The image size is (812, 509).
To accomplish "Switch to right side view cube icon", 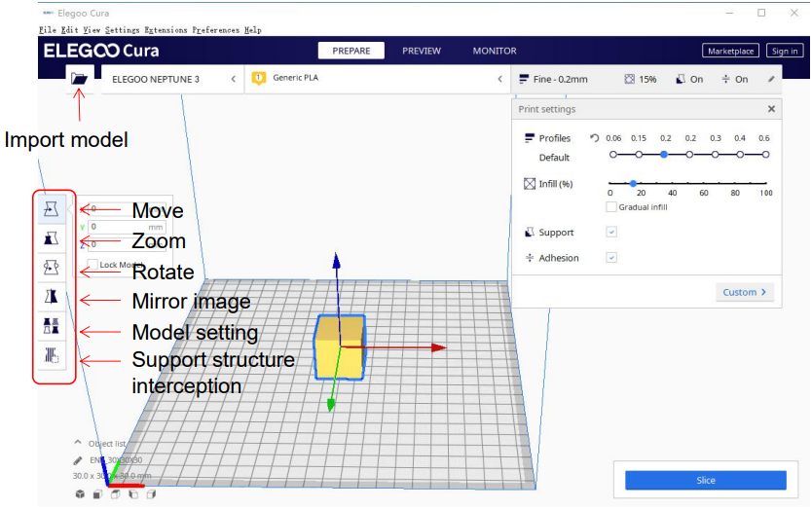I will tap(151, 494).
